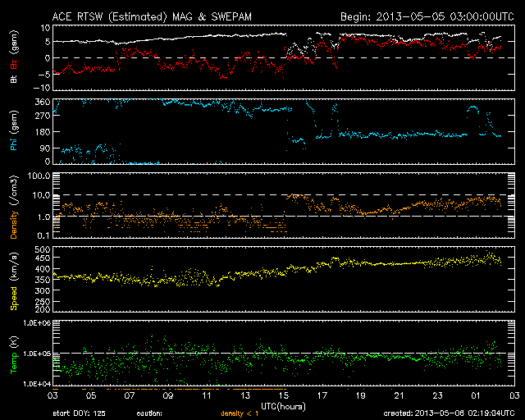The image size is (525, 420).
Task: Click the '09' hour tick label
Action: (168, 395)
